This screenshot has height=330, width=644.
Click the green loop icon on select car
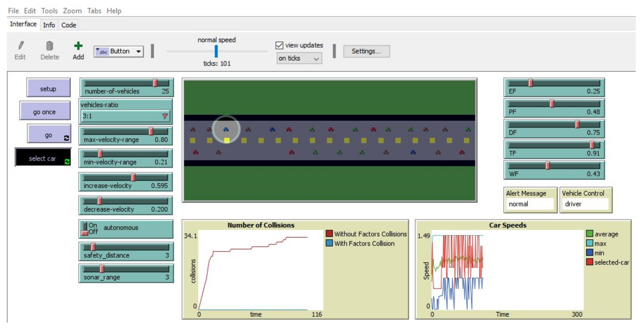(x=67, y=162)
